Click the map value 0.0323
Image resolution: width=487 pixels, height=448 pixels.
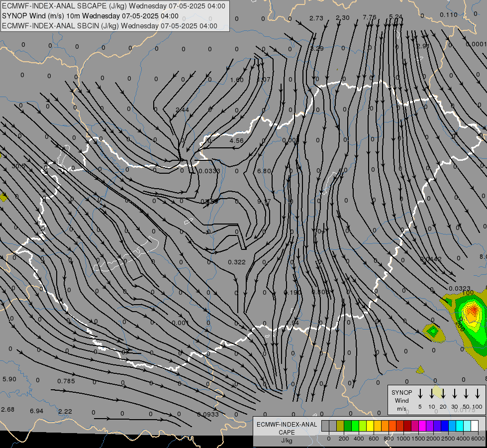pyautogui.click(x=460, y=289)
